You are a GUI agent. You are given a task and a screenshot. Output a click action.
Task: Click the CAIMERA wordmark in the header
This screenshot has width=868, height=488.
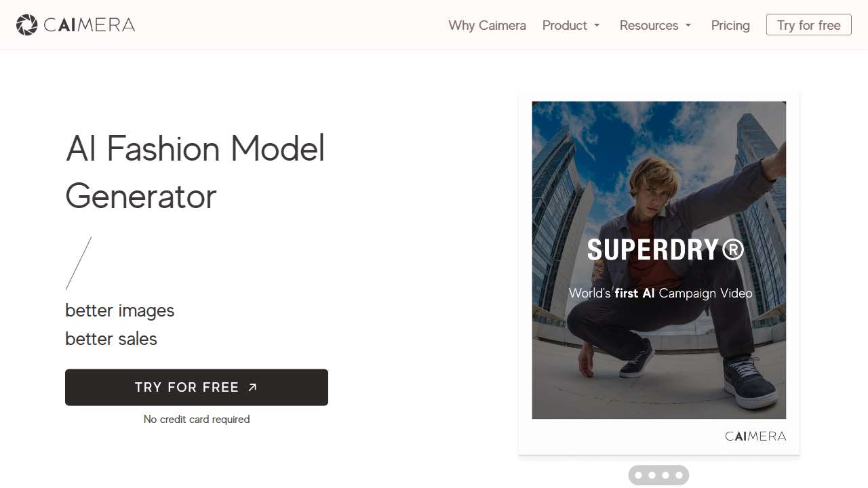pos(89,25)
